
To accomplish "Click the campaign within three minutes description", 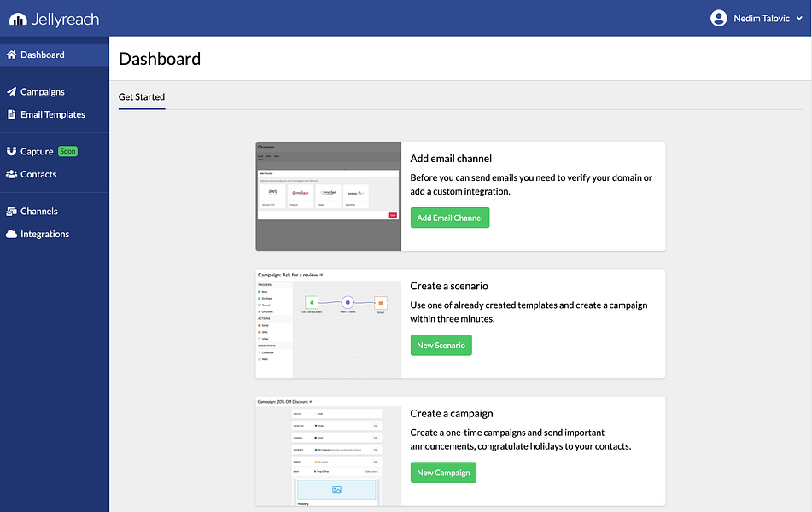I will [x=529, y=311].
